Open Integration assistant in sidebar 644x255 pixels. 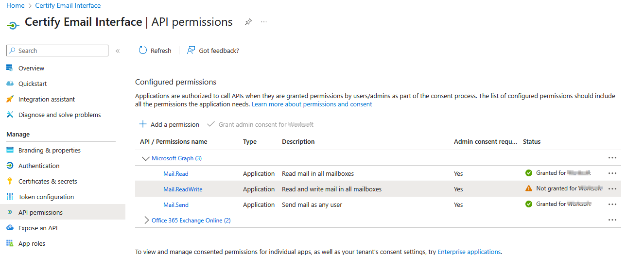tap(47, 99)
